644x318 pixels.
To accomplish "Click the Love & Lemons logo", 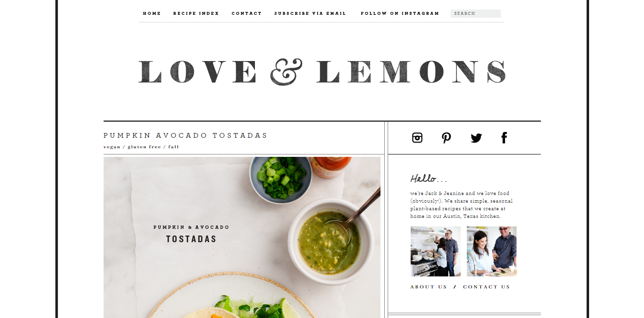I will pos(322,72).
